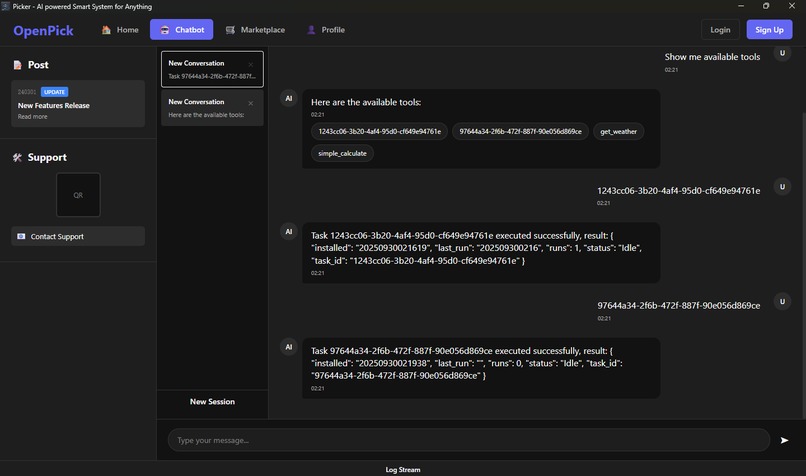Minimize the Picker window
The height and width of the screenshot is (476, 806).
pos(741,6)
